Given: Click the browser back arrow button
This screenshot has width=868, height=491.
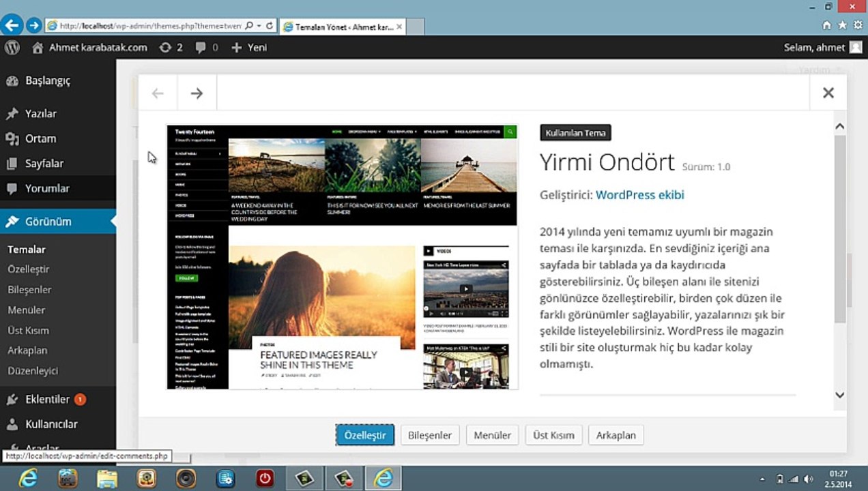Looking at the screenshot, I should 11,26.
